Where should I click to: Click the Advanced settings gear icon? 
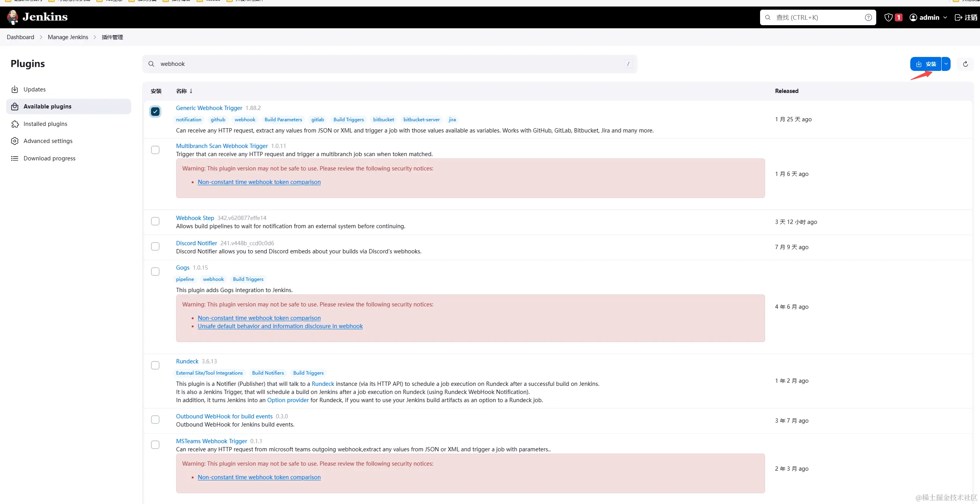tap(15, 141)
